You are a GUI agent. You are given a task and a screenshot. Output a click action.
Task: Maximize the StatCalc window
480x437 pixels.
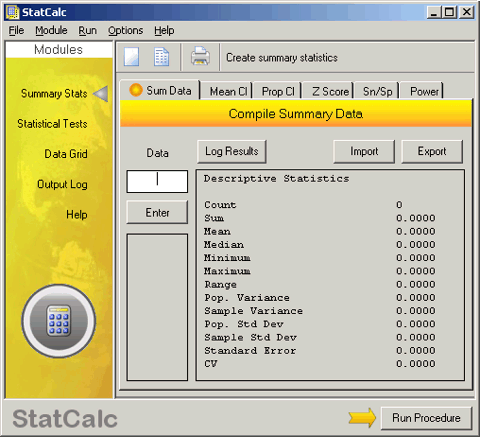449,12
